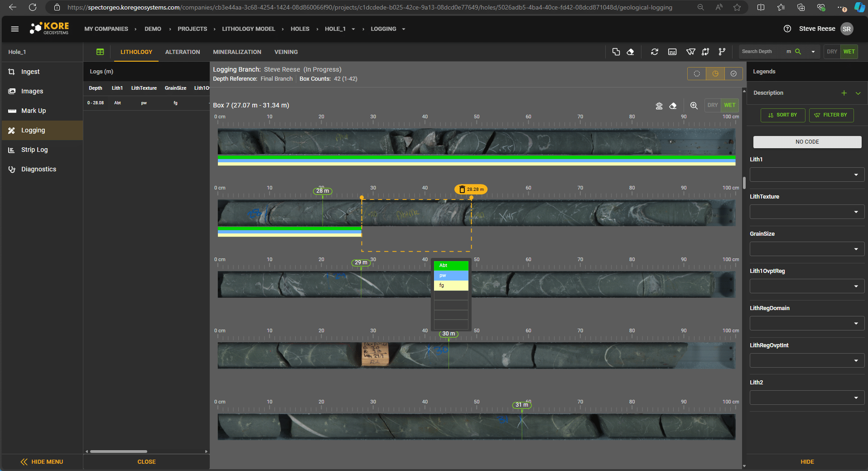The image size is (868, 471).
Task: Open the Lith1OvptReg dropdown
Action: coord(807,286)
